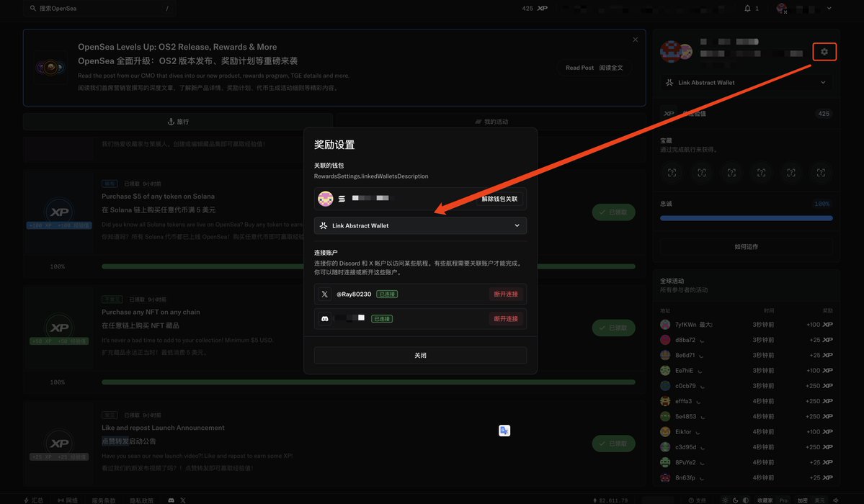Open the account menu chevron in the top bar

[829, 8]
